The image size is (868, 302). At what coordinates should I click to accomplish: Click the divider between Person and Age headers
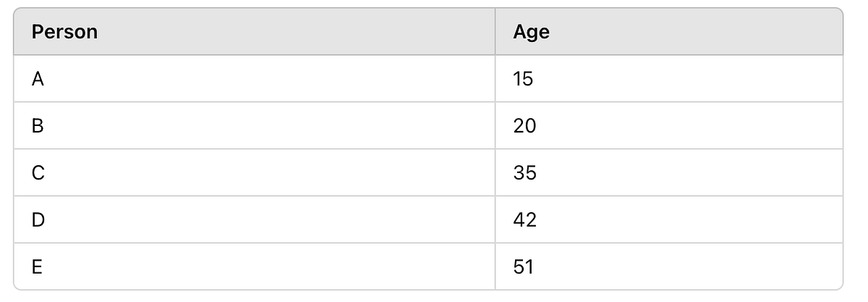495,32
